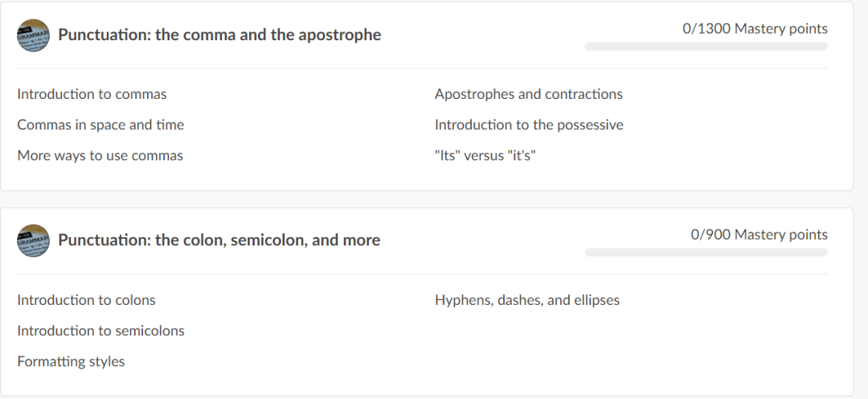The image size is (868, 399).
Task: Go to Introduction to semicolons
Action: pos(100,331)
